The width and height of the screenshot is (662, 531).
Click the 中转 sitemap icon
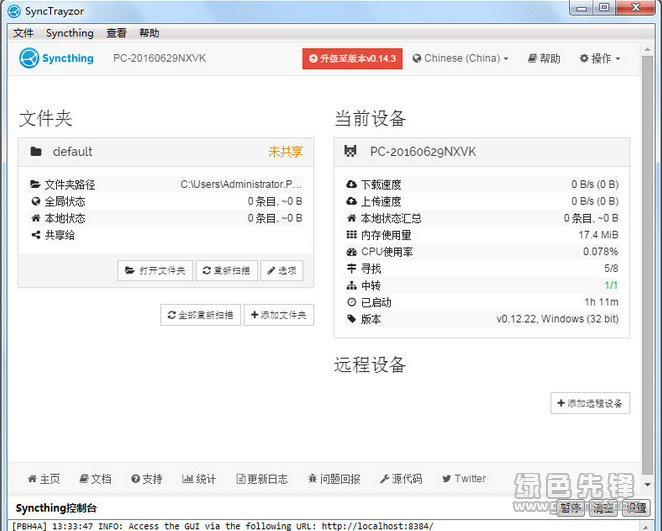[351, 286]
